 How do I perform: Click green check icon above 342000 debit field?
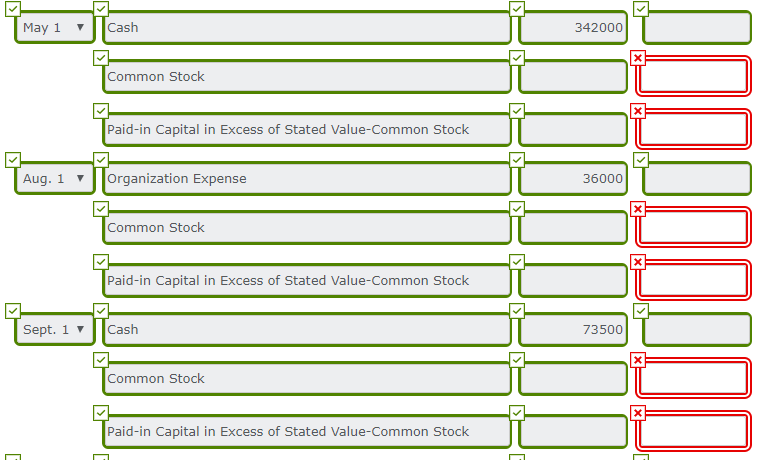click(x=517, y=9)
